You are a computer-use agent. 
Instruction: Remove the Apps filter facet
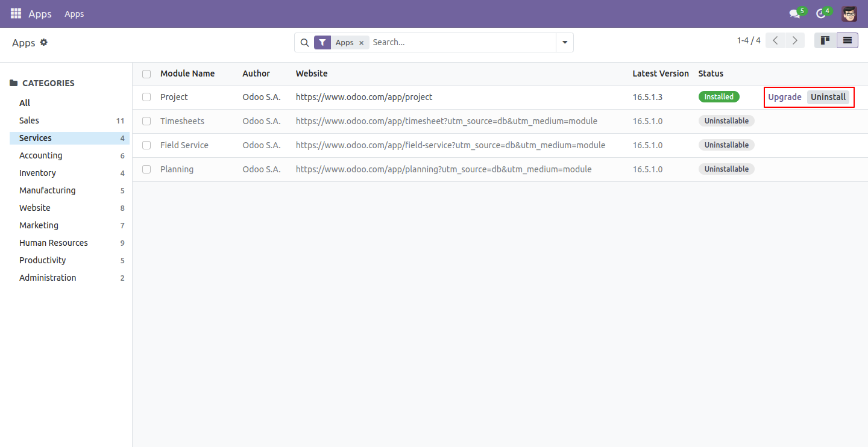click(361, 43)
